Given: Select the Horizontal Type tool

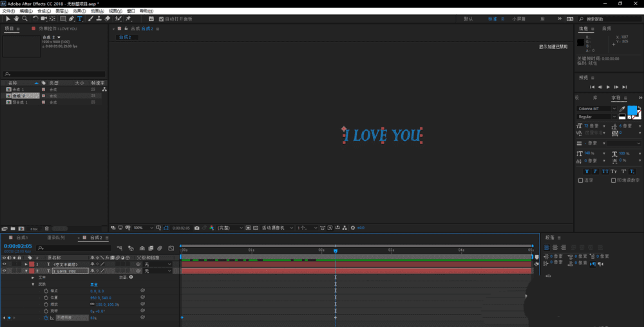Looking at the screenshot, I should (80, 19).
